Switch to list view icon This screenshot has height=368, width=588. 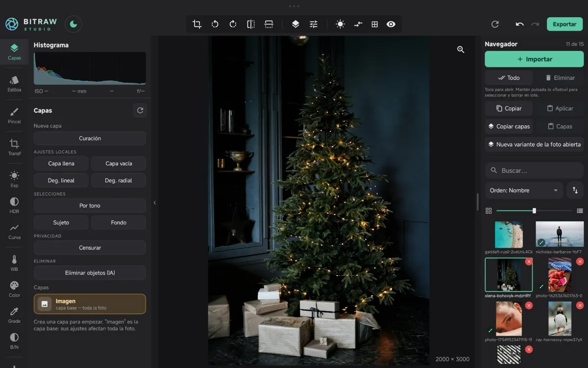[580, 210]
